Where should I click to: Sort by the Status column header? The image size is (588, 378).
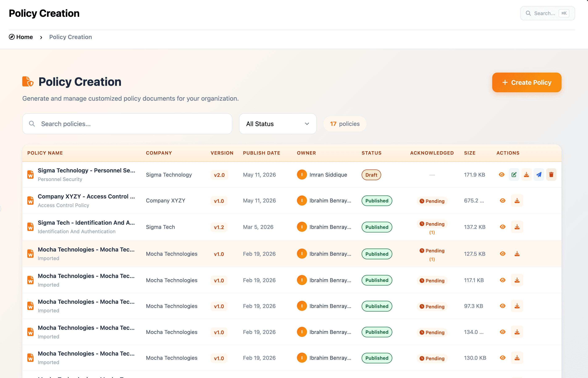pyautogui.click(x=371, y=153)
